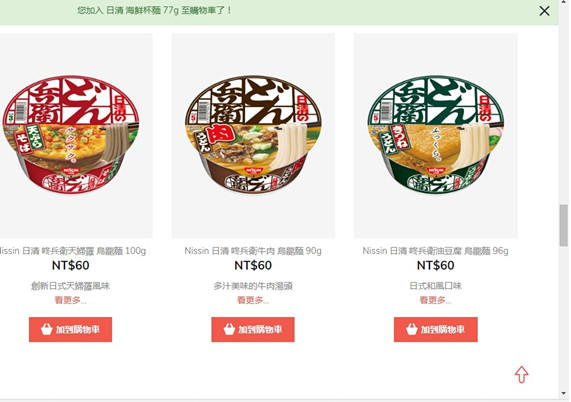The height and width of the screenshot is (402, 571).
Task: Click product title 咚兵衛天婦羅 100g
Action: point(72,251)
